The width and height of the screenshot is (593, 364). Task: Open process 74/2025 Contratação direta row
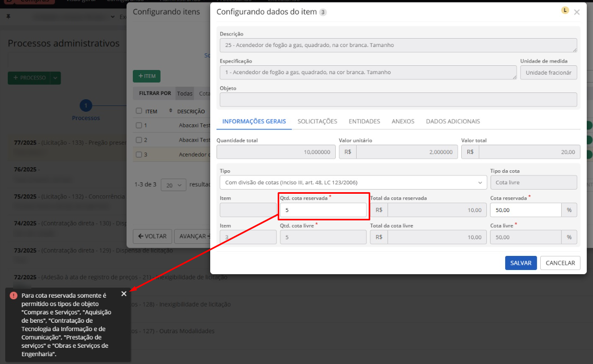coord(70,224)
